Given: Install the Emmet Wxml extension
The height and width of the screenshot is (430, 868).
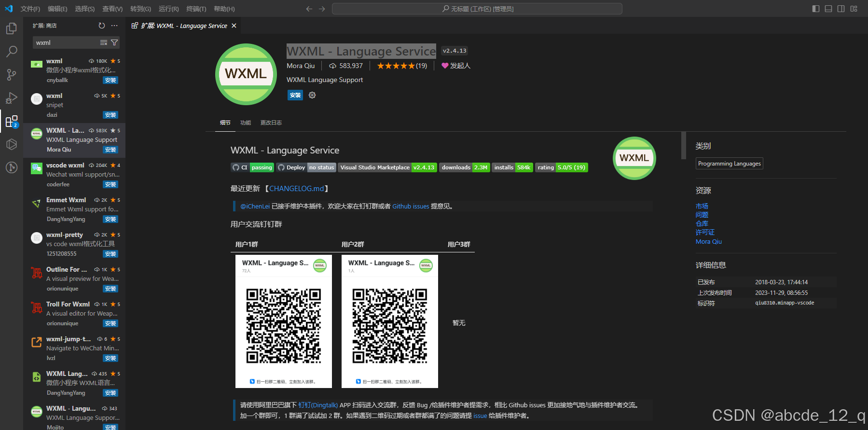Looking at the screenshot, I should (110, 219).
